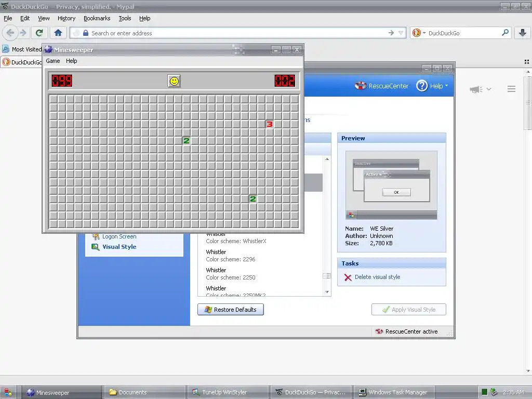Click the green 2 cell near the bottom right
This screenshot has width=532, height=399.
pos(253,199)
